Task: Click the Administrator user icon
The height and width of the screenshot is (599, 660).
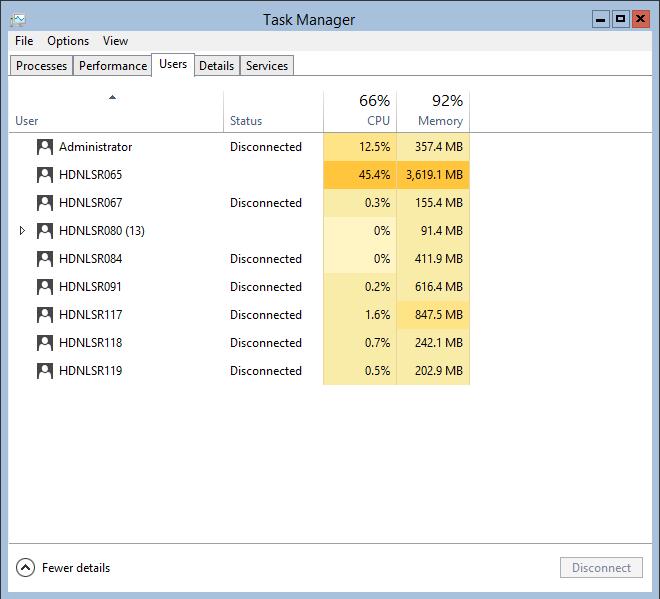Action: point(44,147)
